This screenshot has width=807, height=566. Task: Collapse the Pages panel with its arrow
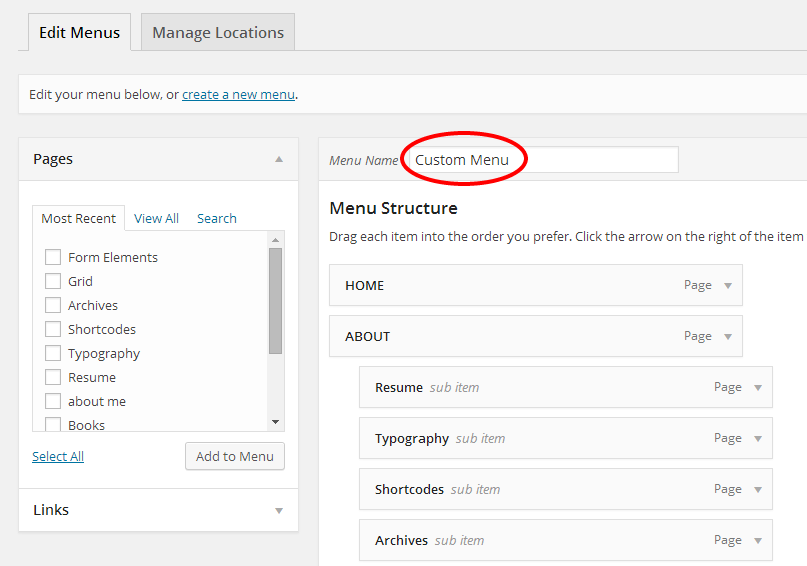pyautogui.click(x=279, y=159)
